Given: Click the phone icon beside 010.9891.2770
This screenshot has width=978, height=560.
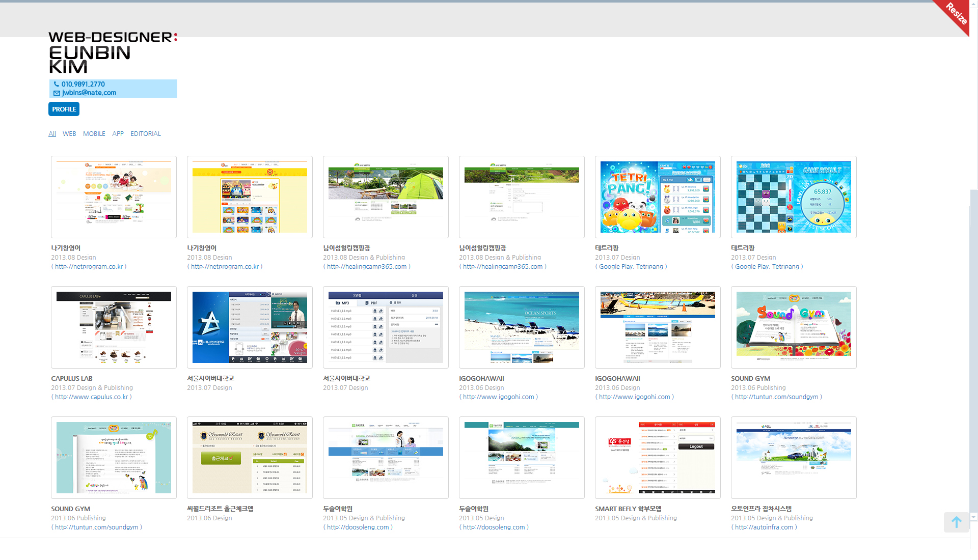Looking at the screenshot, I should 57,84.
